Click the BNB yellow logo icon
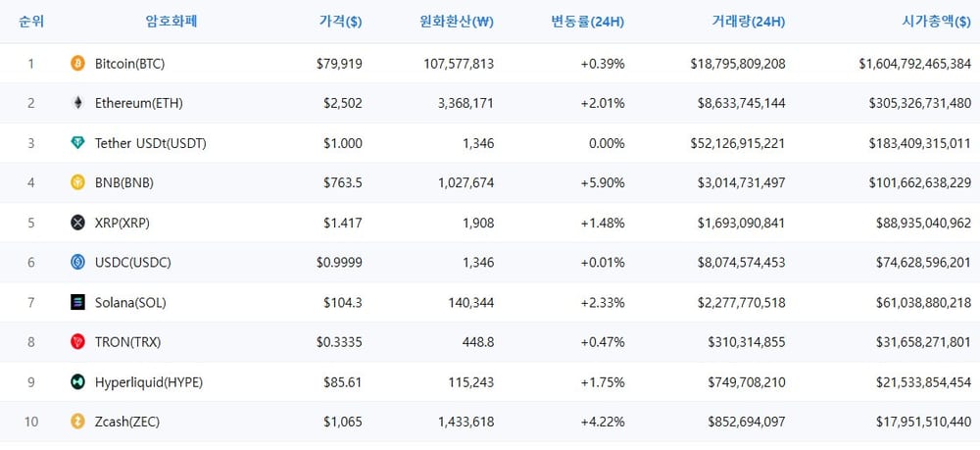 pyautogui.click(x=77, y=182)
